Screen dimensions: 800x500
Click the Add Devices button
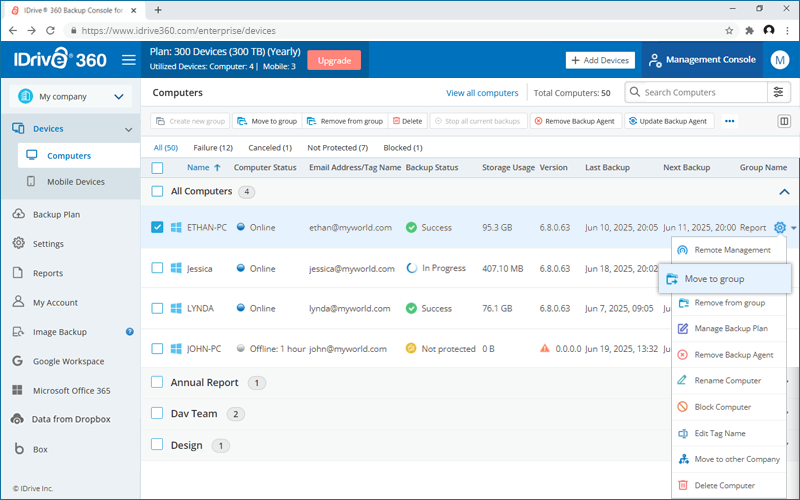point(600,60)
